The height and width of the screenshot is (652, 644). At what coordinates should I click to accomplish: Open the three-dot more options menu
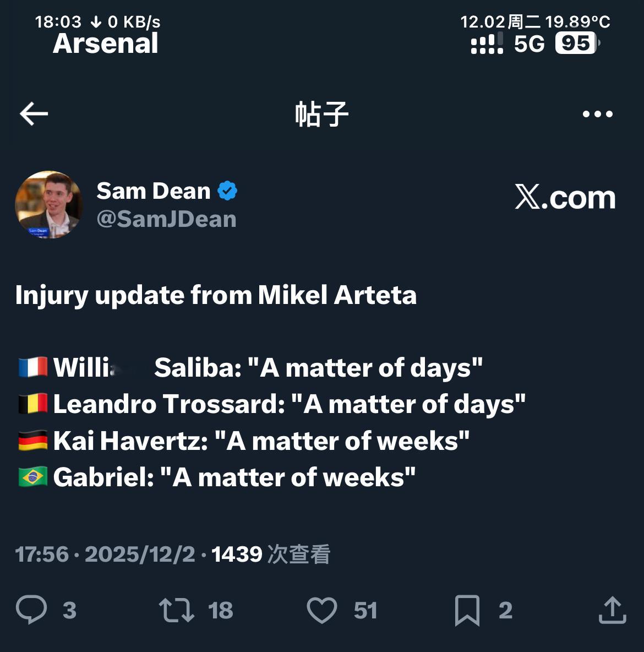[x=597, y=114]
